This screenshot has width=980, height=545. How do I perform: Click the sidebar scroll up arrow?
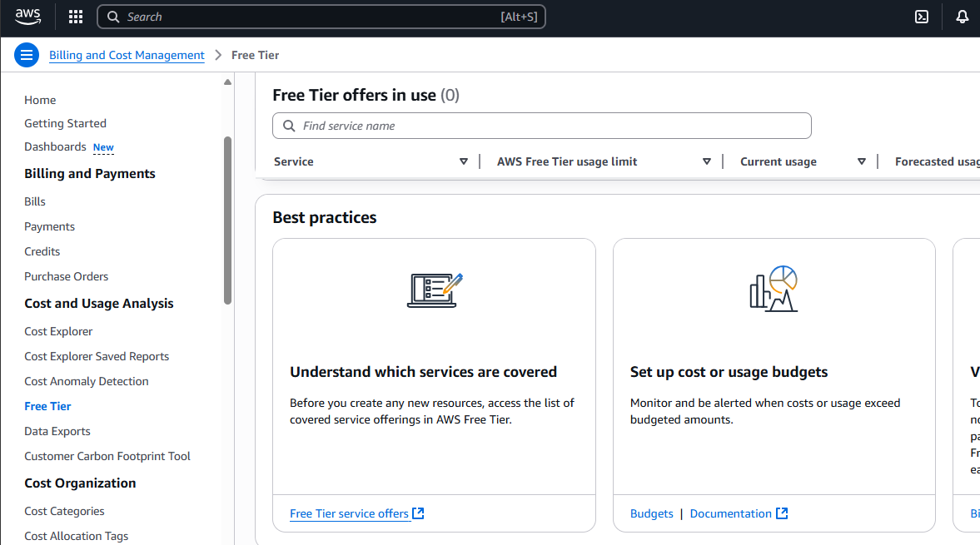coord(227,82)
